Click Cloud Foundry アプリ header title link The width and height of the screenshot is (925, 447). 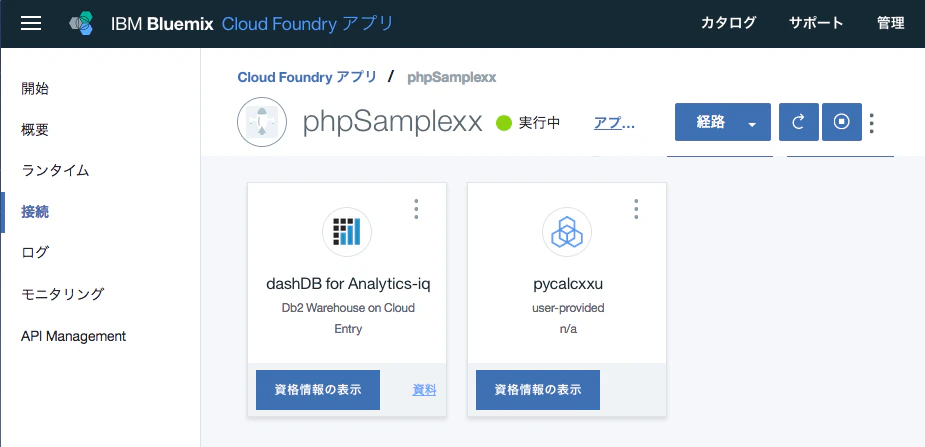(x=307, y=24)
